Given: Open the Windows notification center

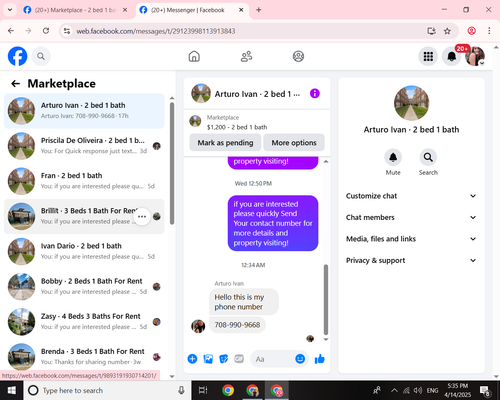Looking at the screenshot, I should [485, 390].
